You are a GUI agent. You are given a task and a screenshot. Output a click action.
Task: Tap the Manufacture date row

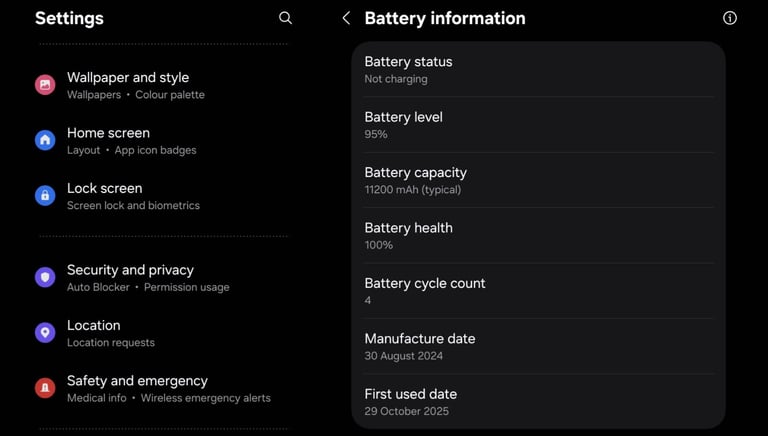538,346
